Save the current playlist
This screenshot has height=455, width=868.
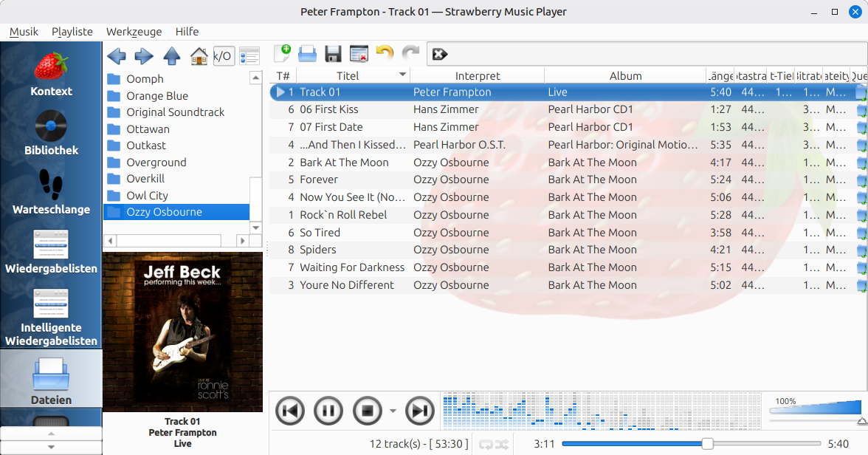333,54
